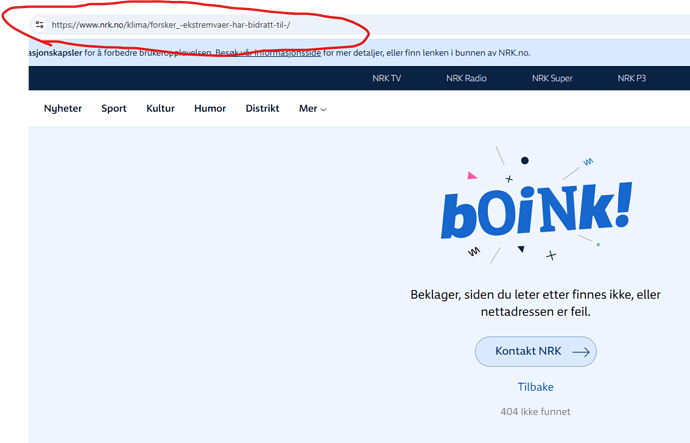690x443 pixels.
Task: Click the bOiNk! error illustration
Action: (536, 205)
